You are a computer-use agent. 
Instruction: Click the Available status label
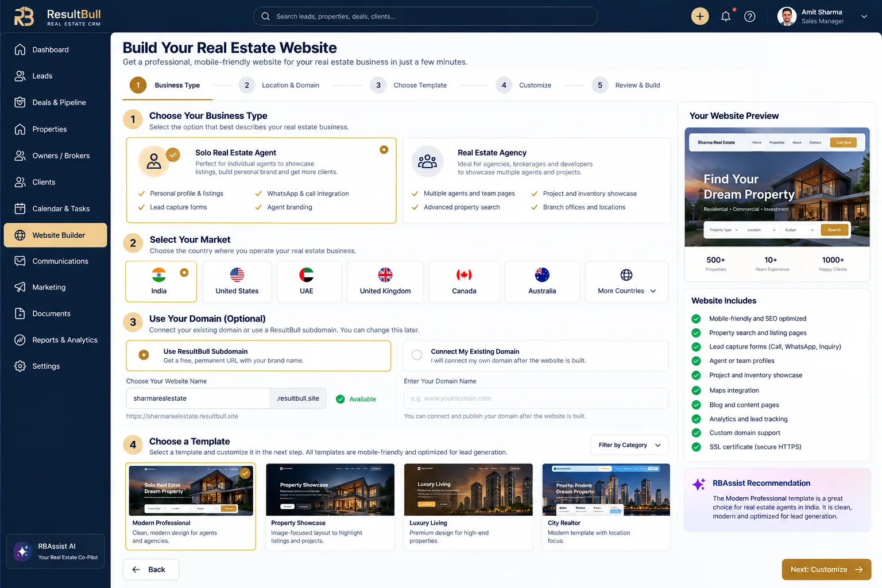[x=362, y=399]
